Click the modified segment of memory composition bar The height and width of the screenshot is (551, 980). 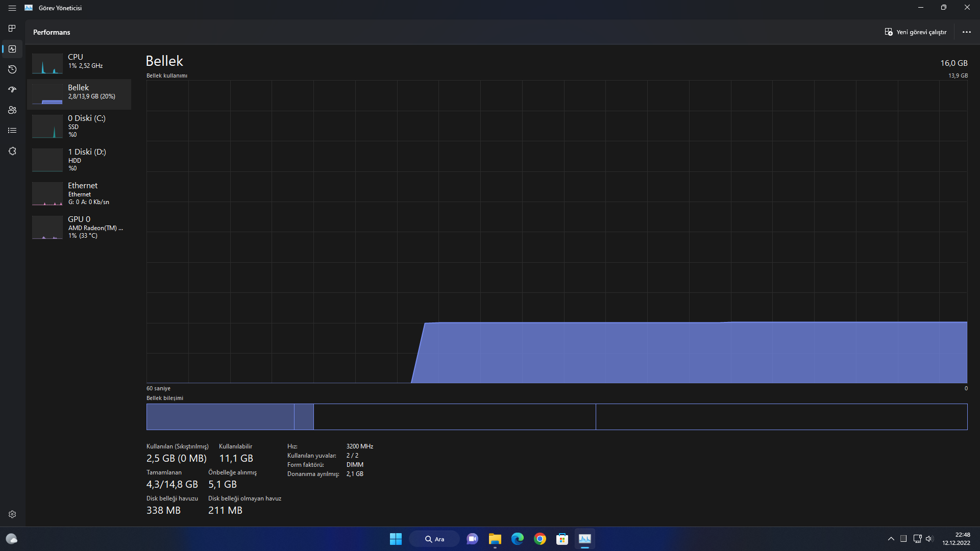pos(304,417)
